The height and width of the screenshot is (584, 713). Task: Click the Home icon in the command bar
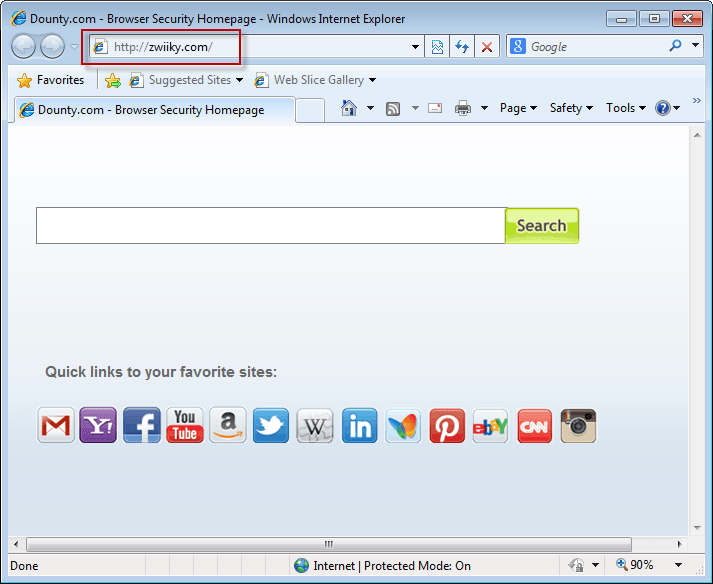coord(349,108)
